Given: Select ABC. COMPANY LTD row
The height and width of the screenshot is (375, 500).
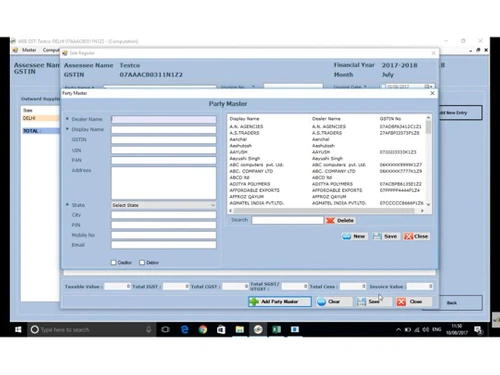Looking at the screenshot, I should click(x=326, y=171).
